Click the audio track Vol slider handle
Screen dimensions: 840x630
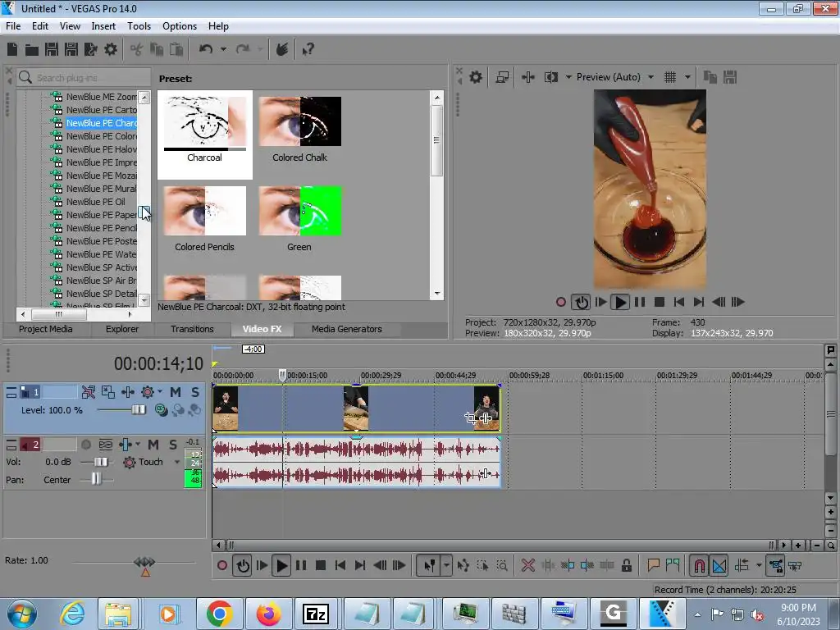pyautogui.click(x=101, y=462)
